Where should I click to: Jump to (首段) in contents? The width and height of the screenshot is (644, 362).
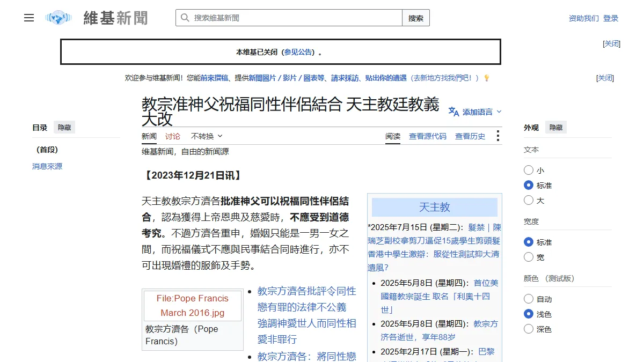tap(47, 150)
